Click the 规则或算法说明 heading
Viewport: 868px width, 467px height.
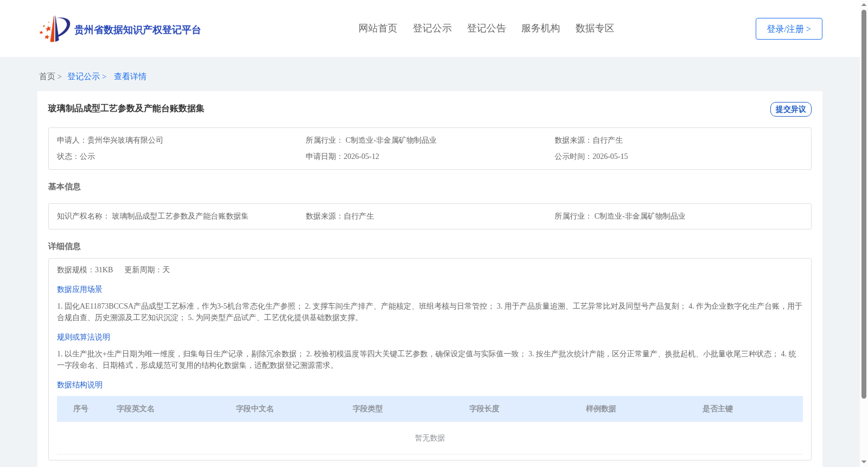84,337
